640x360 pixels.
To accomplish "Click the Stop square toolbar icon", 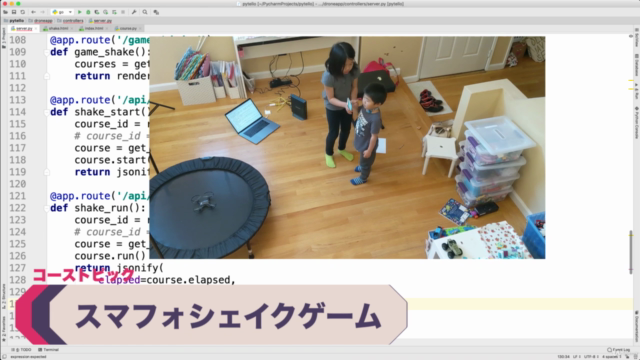I will click(122, 12).
